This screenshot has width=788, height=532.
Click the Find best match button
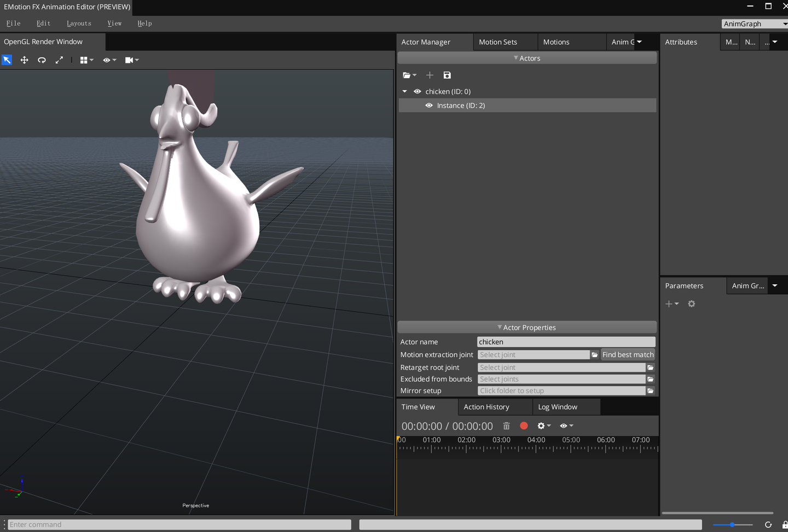[x=628, y=355]
